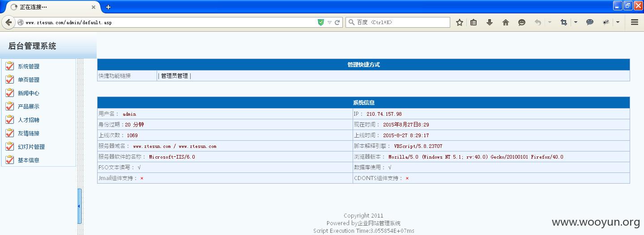
Task: Click the undo arrow toolbar icon
Action: click(x=538, y=22)
